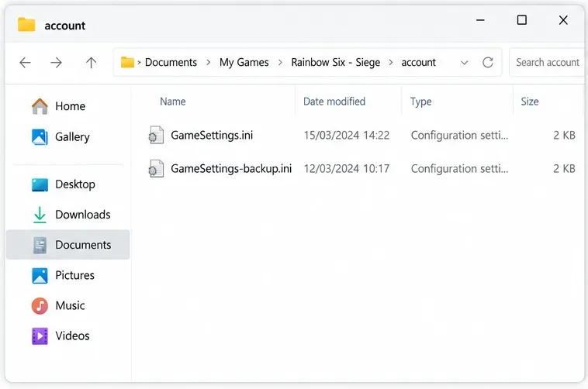This screenshot has width=588, height=389.
Task: Select the GameSettings-backup.ini file name
Action: pyautogui.click(x=231, y=169)
